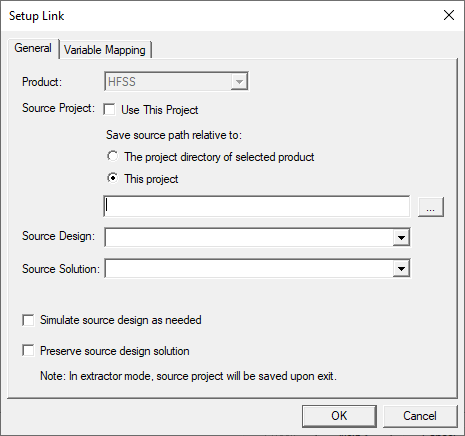Image resolution: width=465 pixels, height=436 pixels.
Task: Click the 'Source Project:' label
Action: pyautogui.click(x=58, y=108)
